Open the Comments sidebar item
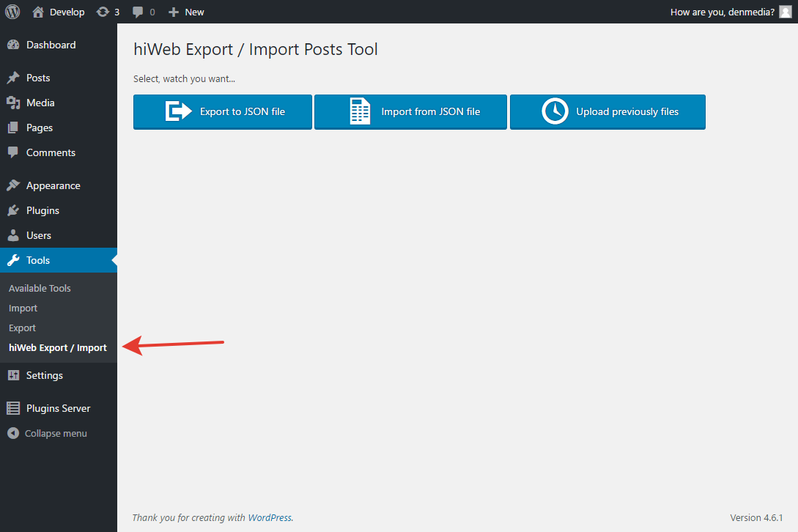 tap(59, 152)
